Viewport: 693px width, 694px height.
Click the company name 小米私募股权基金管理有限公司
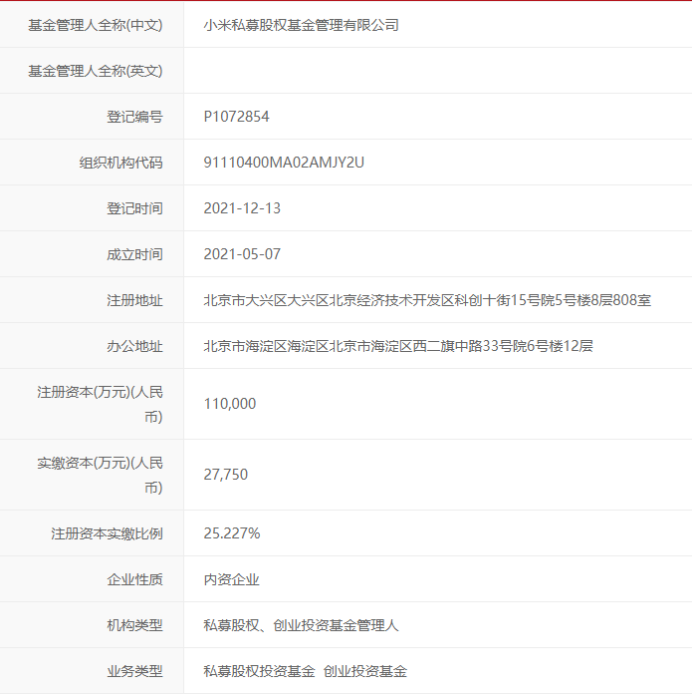(301, 25)
